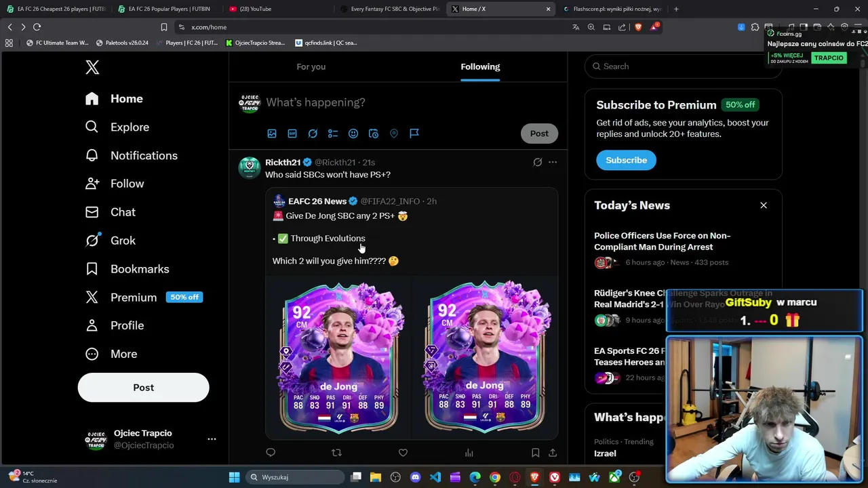
Task: Open Bookmarks in the sidebar
Action: click(127, 269)
